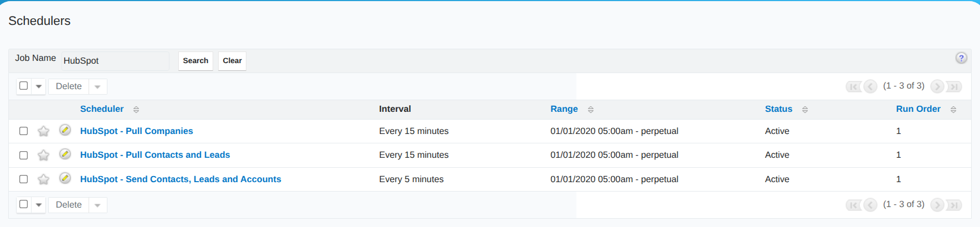Edit HubSpot - Pull Contacts and Leads via pencil
The height and width of the screenshot is (227, 980).
65,154
